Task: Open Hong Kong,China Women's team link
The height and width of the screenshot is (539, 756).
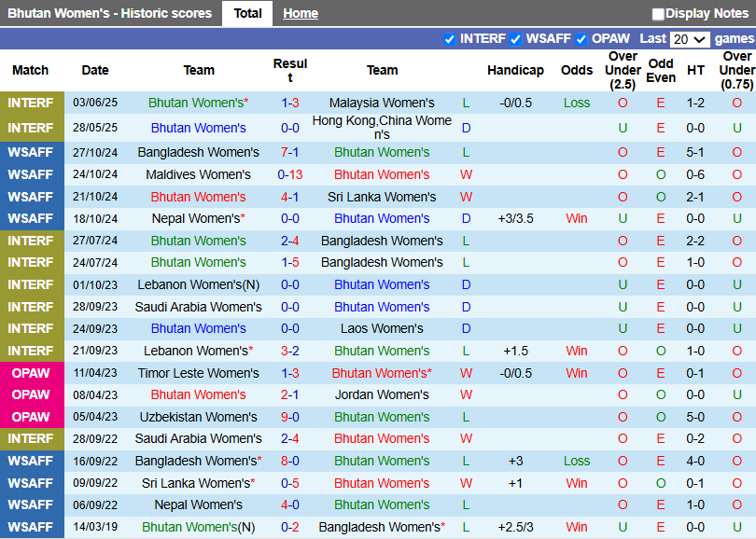Action: click(x=382, y=128)
